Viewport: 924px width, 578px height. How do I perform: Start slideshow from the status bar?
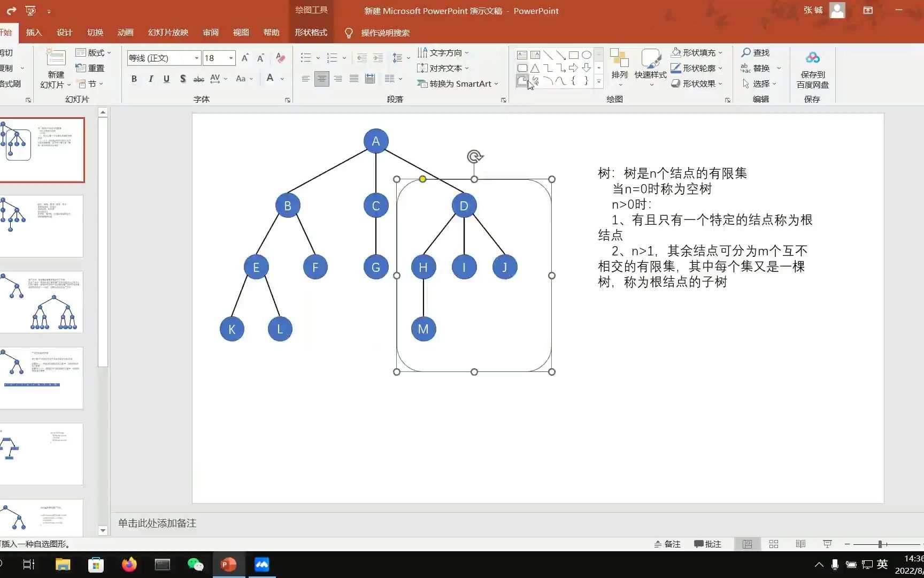click(827, 544)
